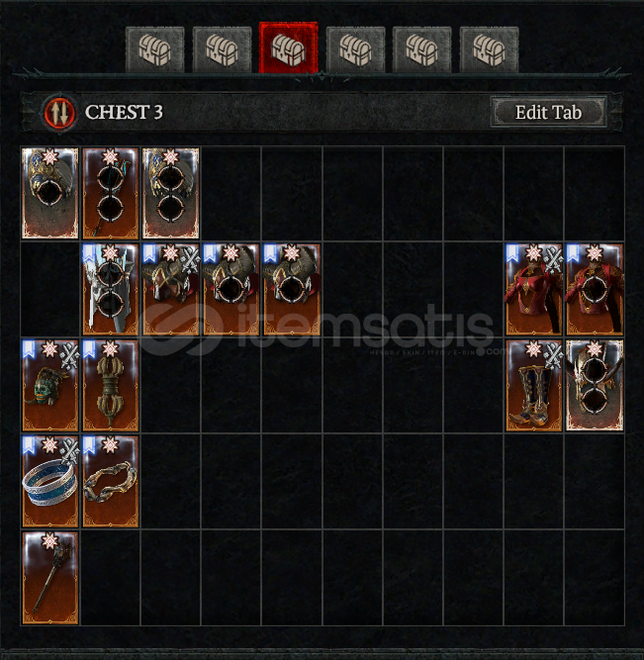644x660 pixels.
Task: Click the red sort arrows icon
Action: 59,113
